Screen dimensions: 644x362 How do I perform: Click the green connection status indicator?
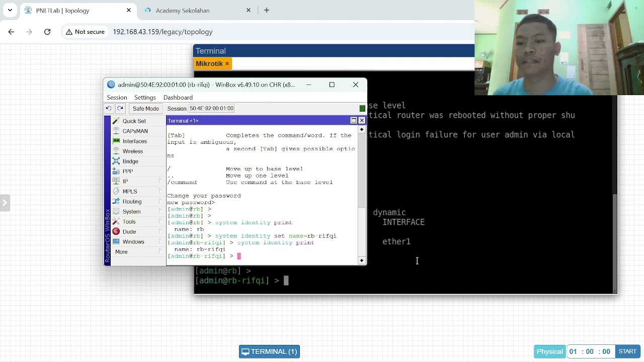tap(362, 109)
